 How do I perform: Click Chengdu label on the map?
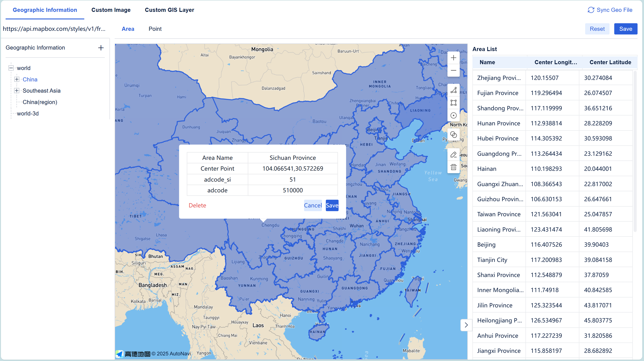(270, 225)
